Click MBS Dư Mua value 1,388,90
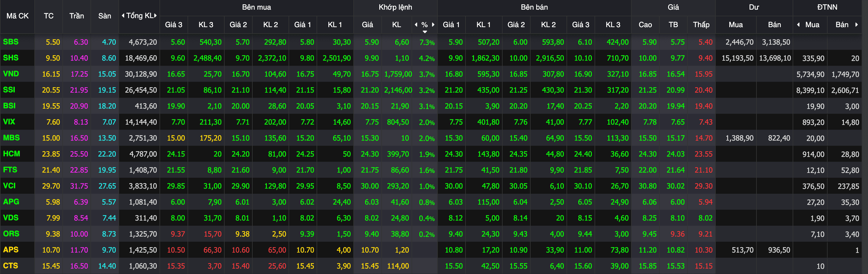This screenshot has width=868, height=274. [739, 138]
